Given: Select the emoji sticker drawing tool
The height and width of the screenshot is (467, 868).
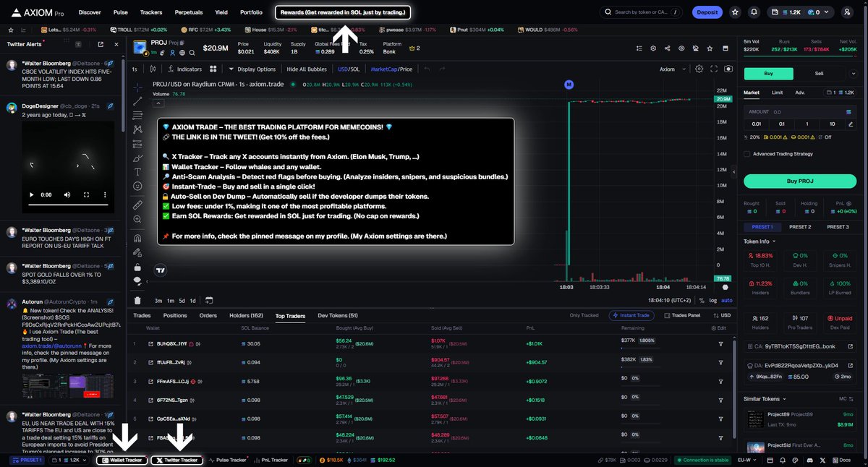Looking at the screenshot, I should pos(137,186).
